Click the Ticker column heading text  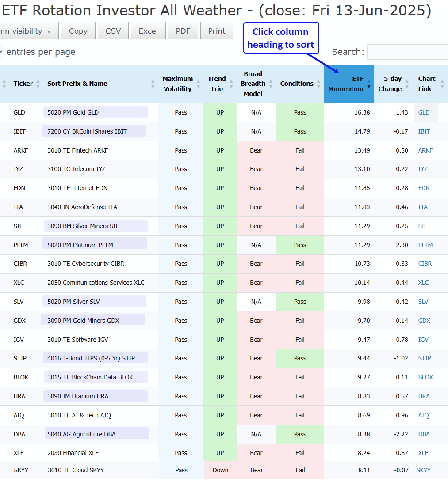23,84
